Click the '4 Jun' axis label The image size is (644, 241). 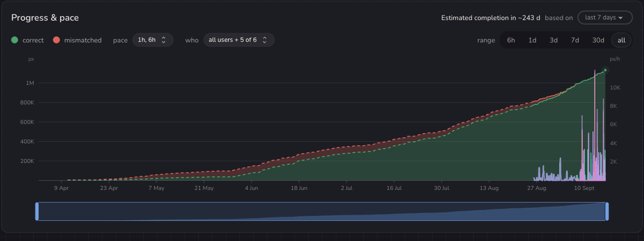coord(252,188)
